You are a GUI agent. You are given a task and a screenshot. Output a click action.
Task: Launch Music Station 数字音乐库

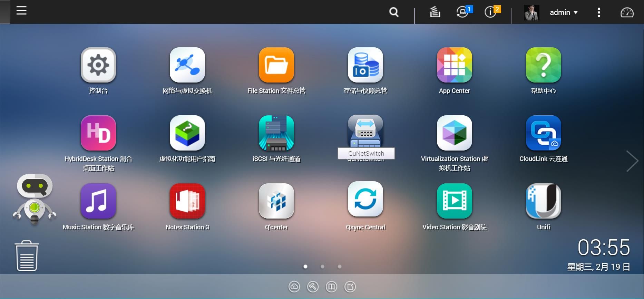(98, 201)
